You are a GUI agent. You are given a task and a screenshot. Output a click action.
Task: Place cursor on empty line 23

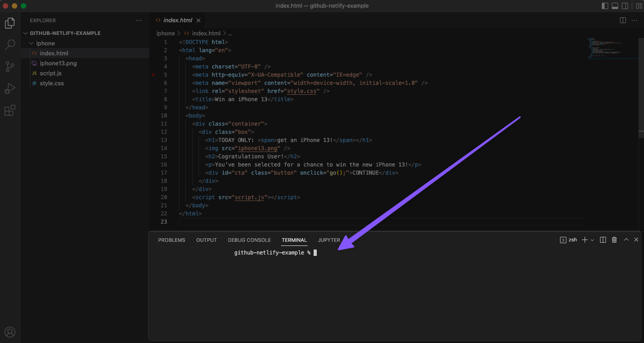tap(381, 222)
